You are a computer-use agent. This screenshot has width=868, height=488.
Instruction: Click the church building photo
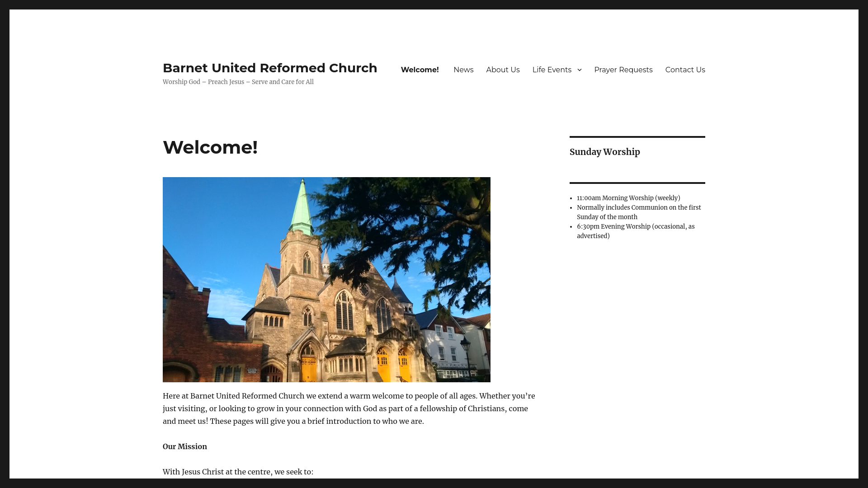(x=326, y=280)
